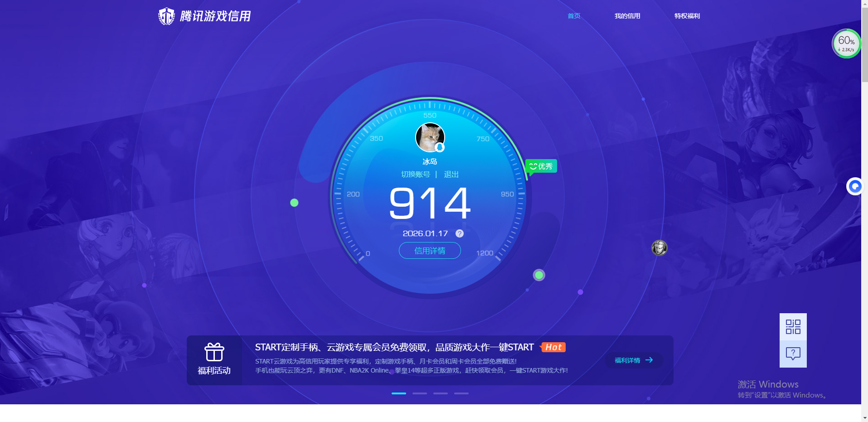The width and height of the screenshot is (868, 422).
Task: Click the question mark beside the date 2026.01.17
Action: pyautogui.click(x=459, y=233)
